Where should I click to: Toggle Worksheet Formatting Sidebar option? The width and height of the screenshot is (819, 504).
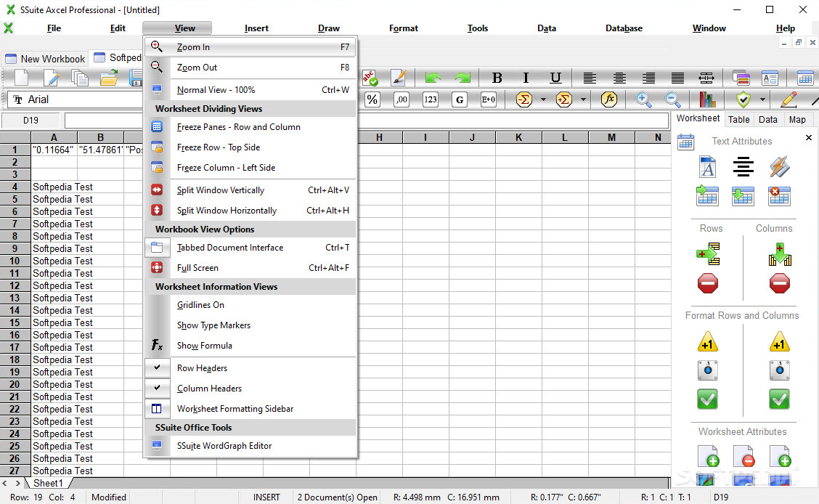tap(250, 409)
